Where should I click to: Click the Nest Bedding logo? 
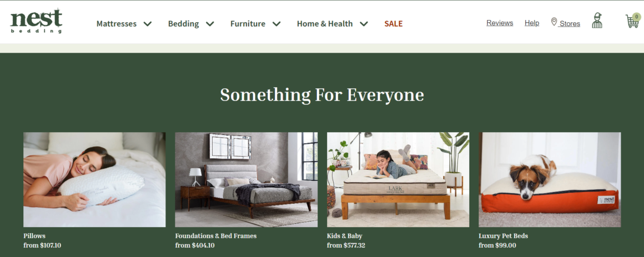point(36,21)
